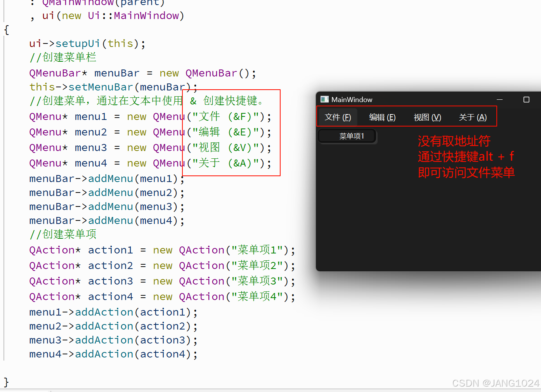Screen dimensions: 541x392
Task: Click the string "文件 (&F)" in code
Action: click(x=225, y=116)
